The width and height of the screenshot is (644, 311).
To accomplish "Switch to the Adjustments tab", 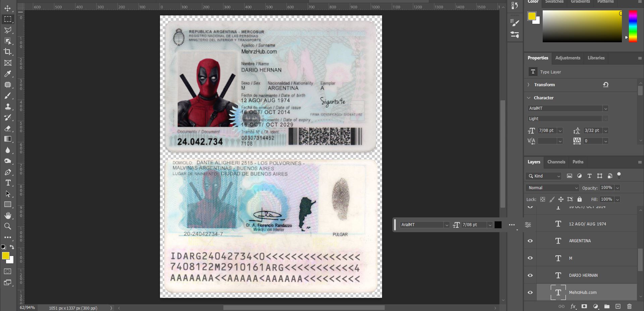I will pos(568,58).
